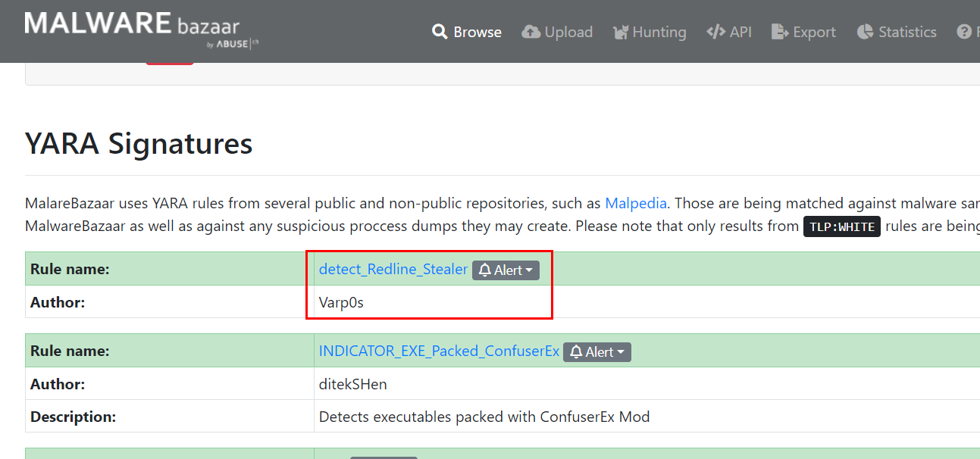The image size is (980, 459).
Task: Open the Browse menu label
Action: click(477, 32)
